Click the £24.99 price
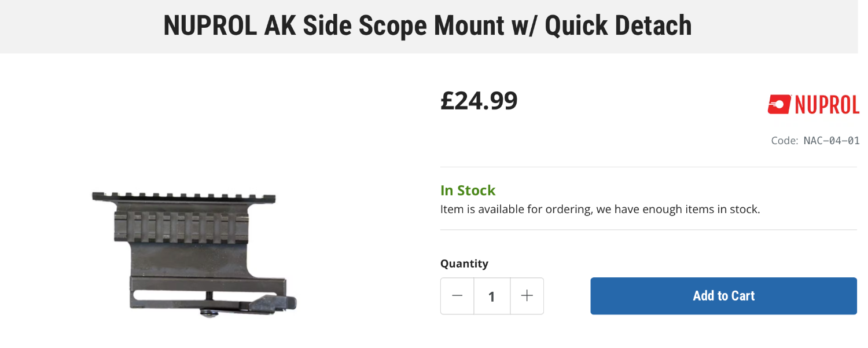 pyautogui.click(x=479, y=101)
